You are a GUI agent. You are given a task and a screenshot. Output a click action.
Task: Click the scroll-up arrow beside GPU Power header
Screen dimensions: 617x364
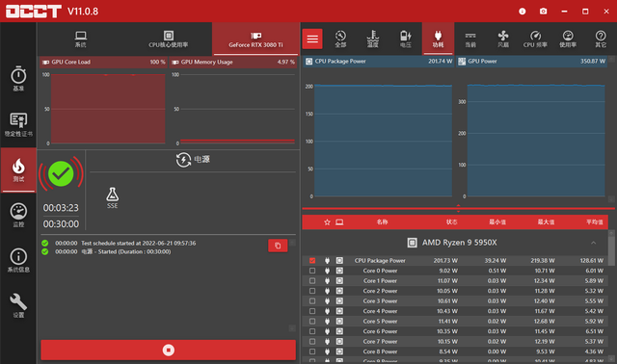[611, 60]
